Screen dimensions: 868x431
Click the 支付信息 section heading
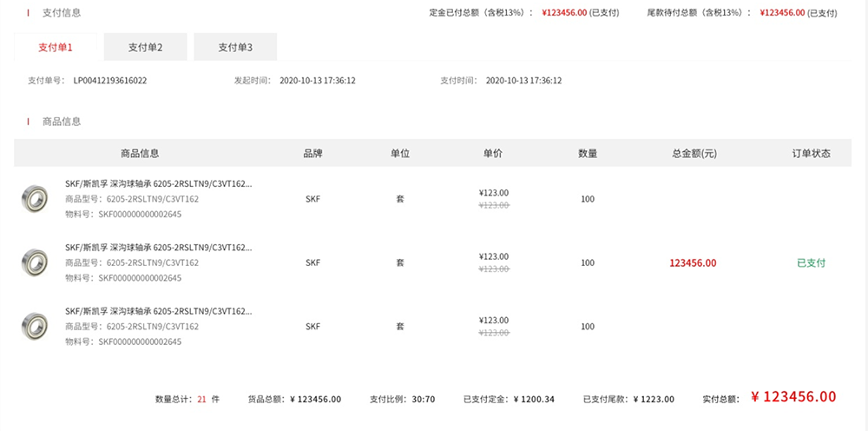(62, 13)
